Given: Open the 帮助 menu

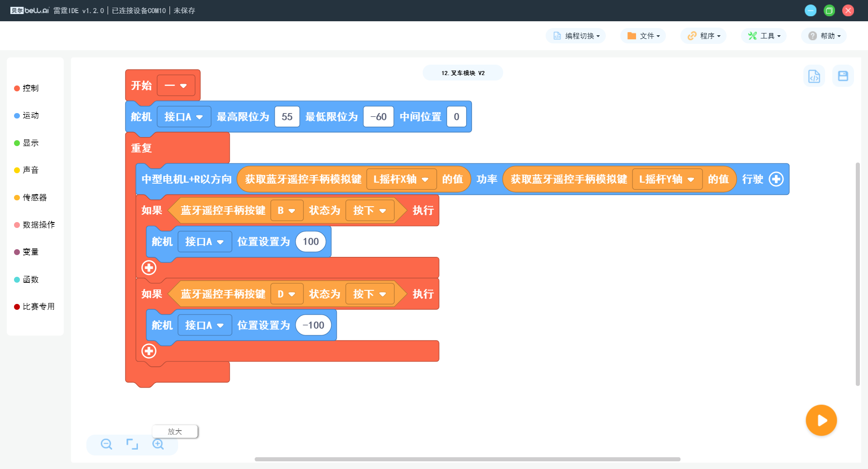Looking at the screenshot, I should 824,36.
